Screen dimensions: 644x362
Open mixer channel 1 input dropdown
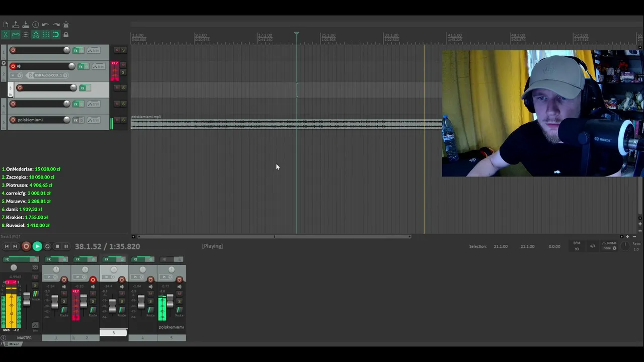[x=50, y=278]
